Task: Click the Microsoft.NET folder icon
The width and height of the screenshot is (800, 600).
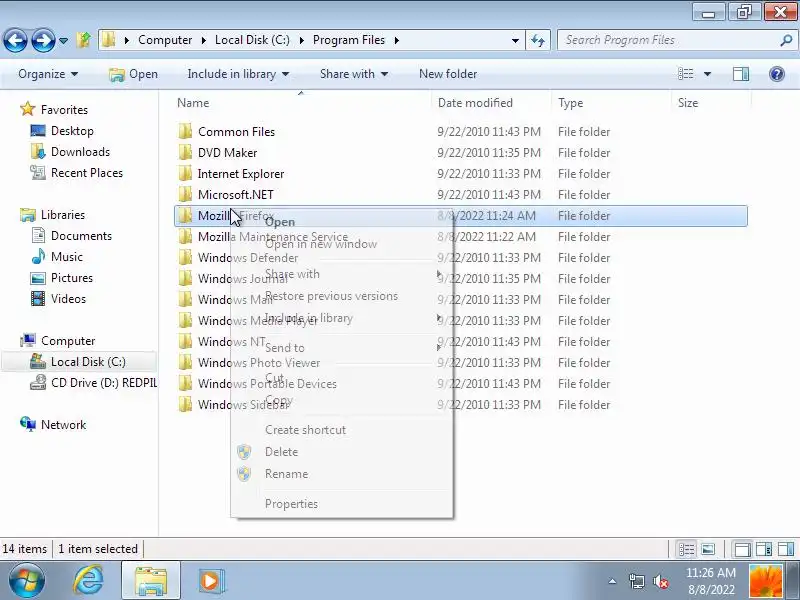Action: (185, 194)
